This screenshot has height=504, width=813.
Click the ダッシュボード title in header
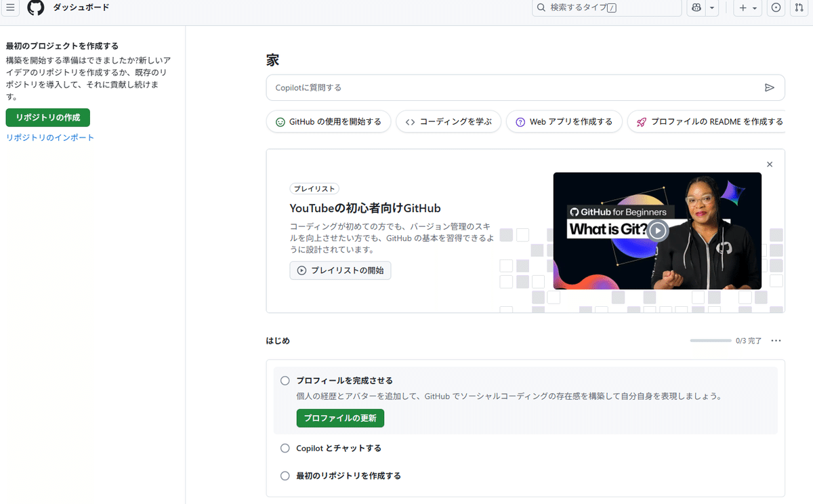pyautogui.click(x=81, y=7)
